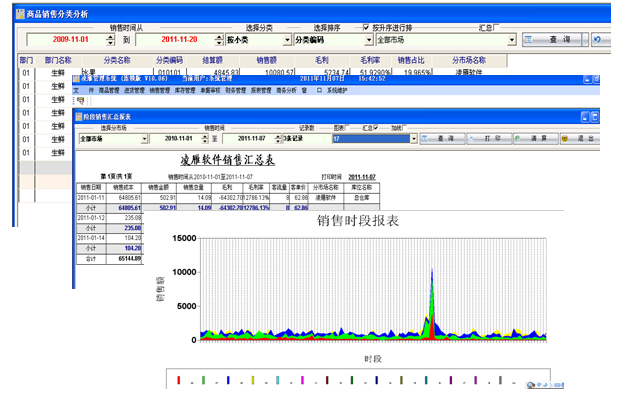Tick the 图表 checkbox in the sales report

tap(348, 127)
